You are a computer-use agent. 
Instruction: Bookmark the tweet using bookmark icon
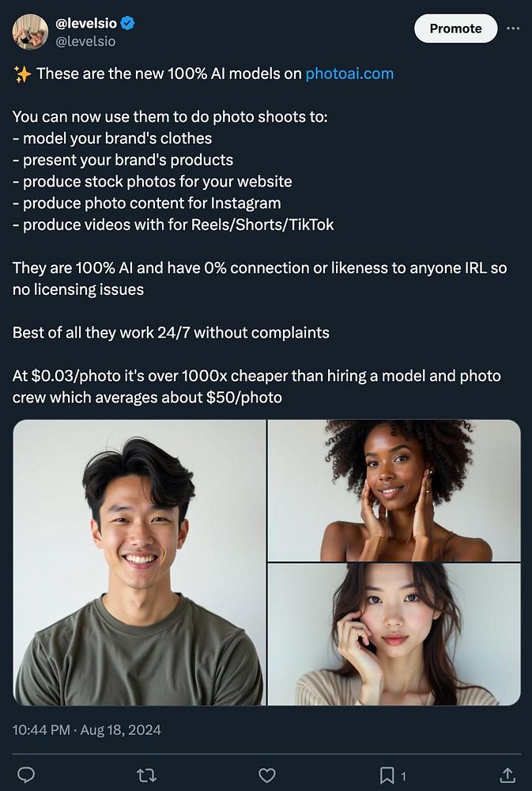pos(387,775)
